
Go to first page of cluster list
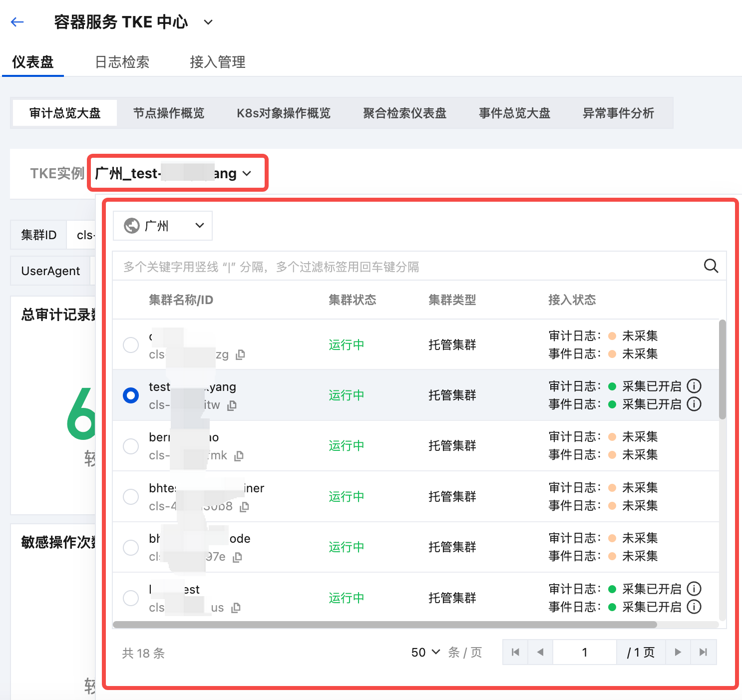click(x=515, y=652)
